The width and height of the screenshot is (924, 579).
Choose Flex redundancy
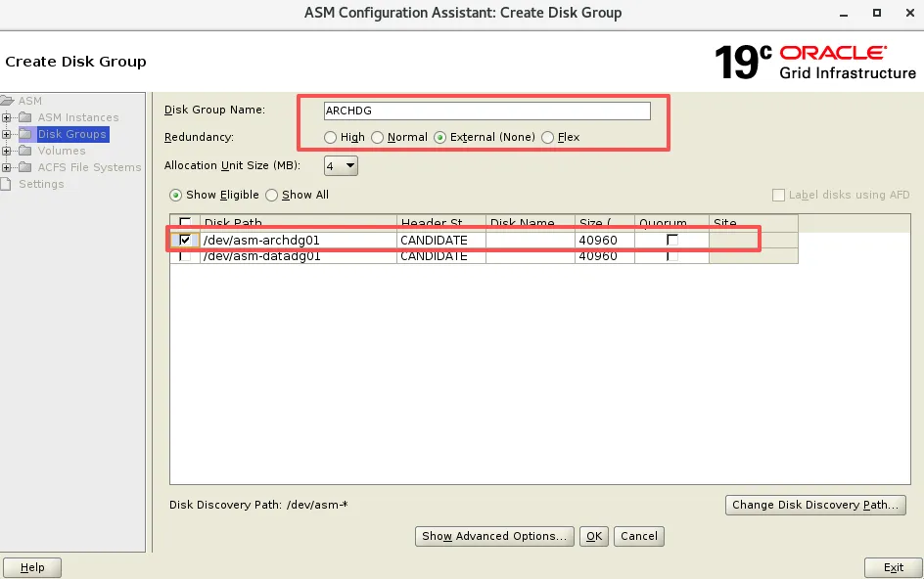pos(547,137)
